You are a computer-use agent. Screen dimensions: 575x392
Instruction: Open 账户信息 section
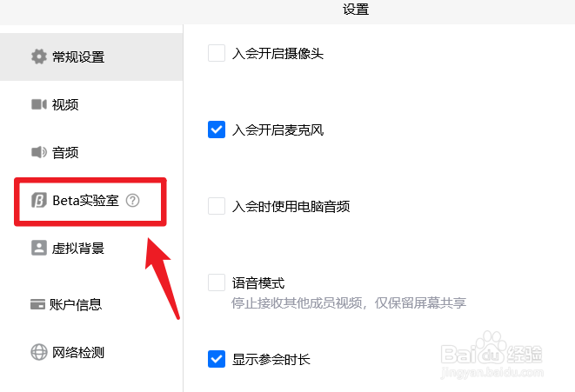(x=91, y=304)
